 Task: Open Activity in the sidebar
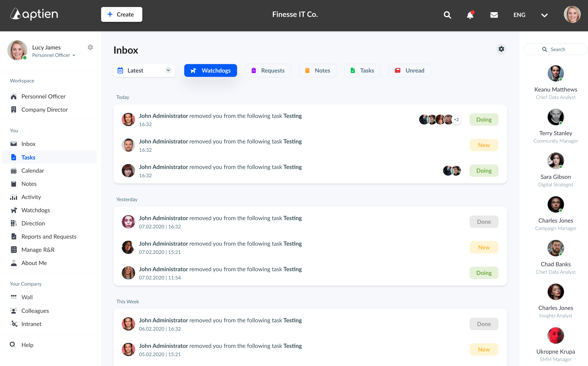31,197
